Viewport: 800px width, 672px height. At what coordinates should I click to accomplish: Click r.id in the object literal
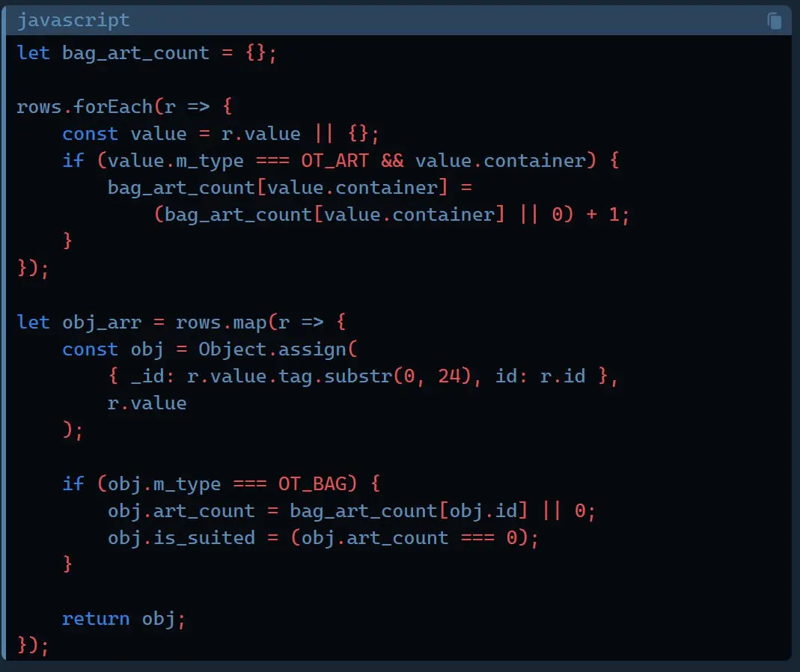562,376
